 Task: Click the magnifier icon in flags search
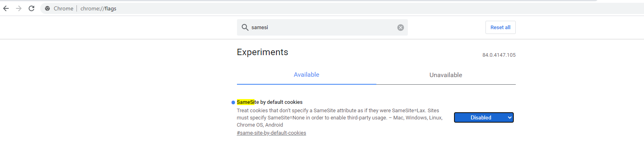click(245, 27)
